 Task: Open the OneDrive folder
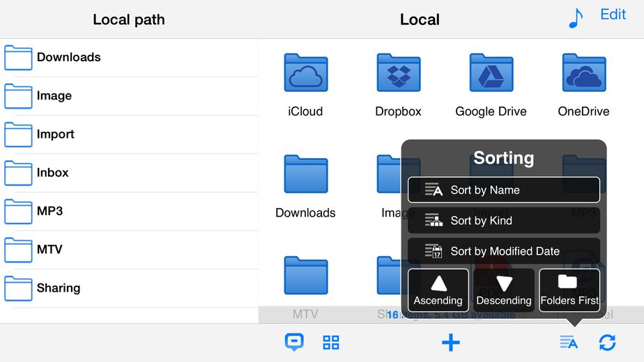pos(583,85)
